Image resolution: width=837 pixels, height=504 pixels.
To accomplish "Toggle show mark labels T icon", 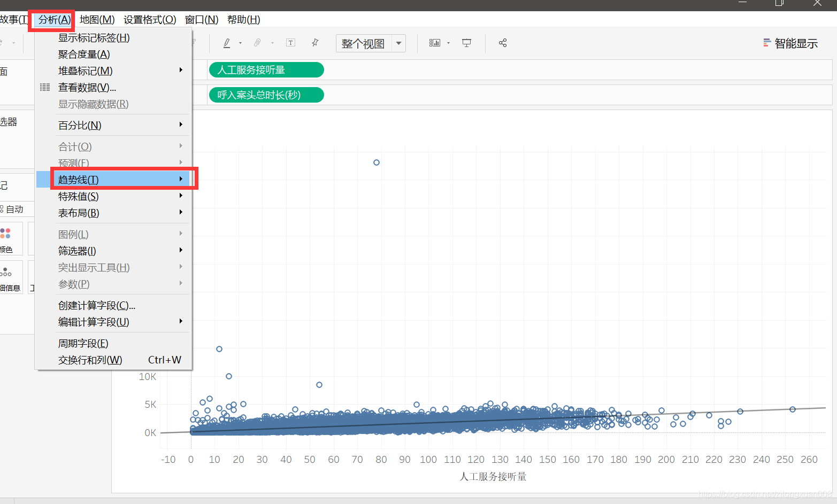I will [x=290, y=43].
